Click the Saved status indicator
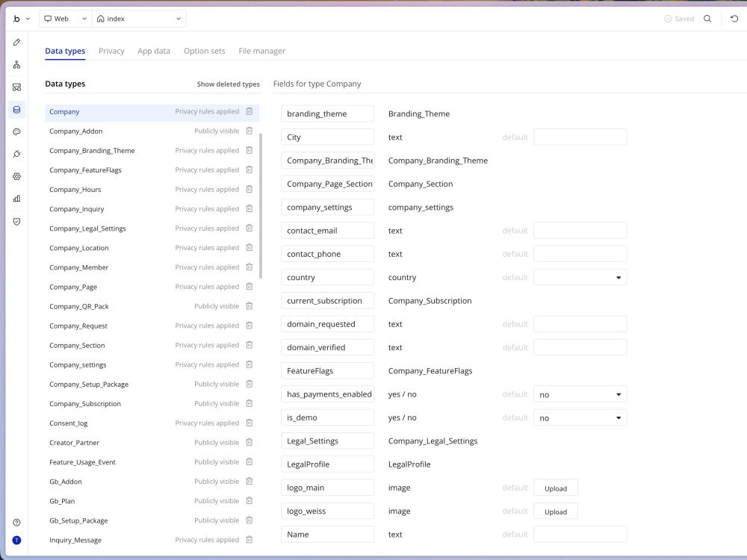 pyautogui.click(x=679, y=19)
